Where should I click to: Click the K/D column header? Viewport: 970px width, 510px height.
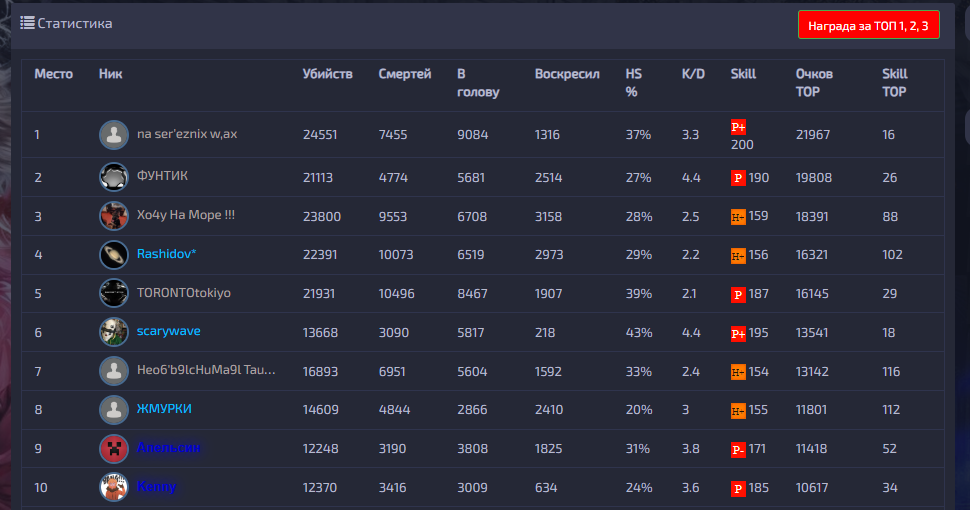[693, 74]
